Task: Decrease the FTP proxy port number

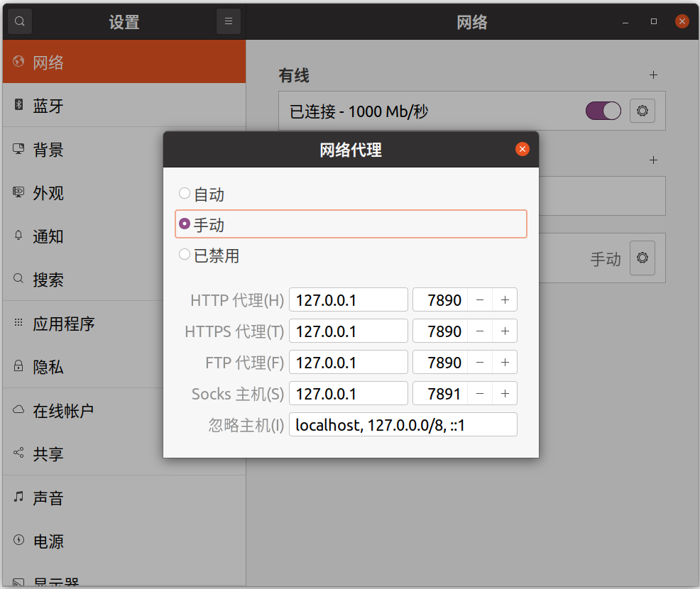Action: (480, 363)
